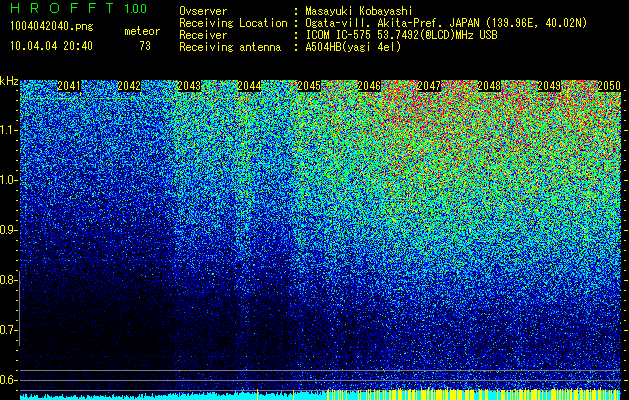Viewport: 629px width, 400px height.
Task: Click the date stamp 10.04.04 20:40
Action: [51, 46]
